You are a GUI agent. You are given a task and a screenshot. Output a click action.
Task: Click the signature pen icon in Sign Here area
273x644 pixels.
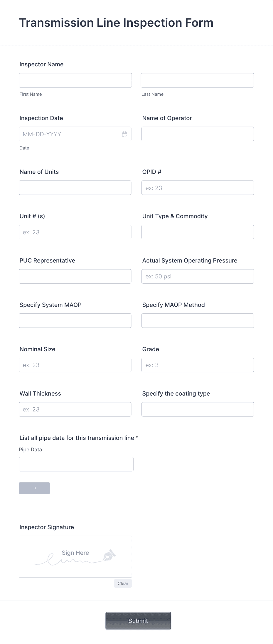click(x=109, y=554)
